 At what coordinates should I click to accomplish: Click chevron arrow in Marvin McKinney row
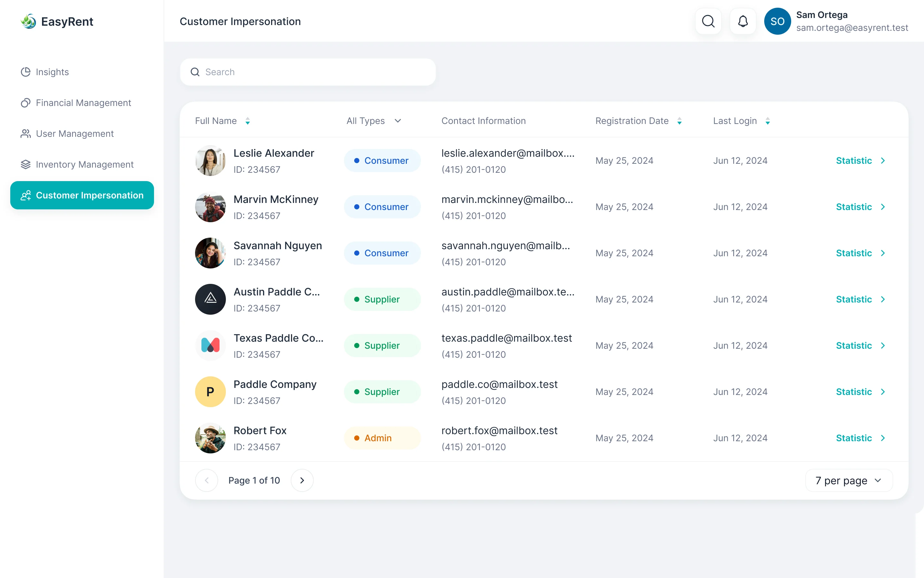[x=883, y=207]
